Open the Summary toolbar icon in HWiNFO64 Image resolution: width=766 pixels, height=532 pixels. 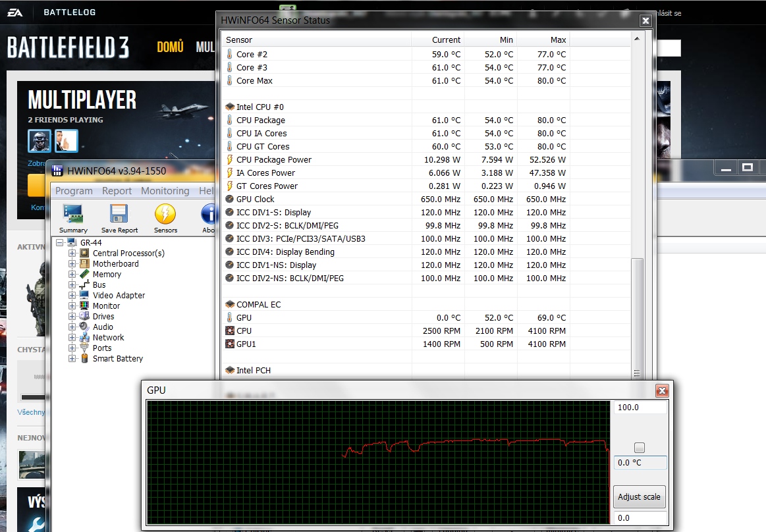pos(73,219)
